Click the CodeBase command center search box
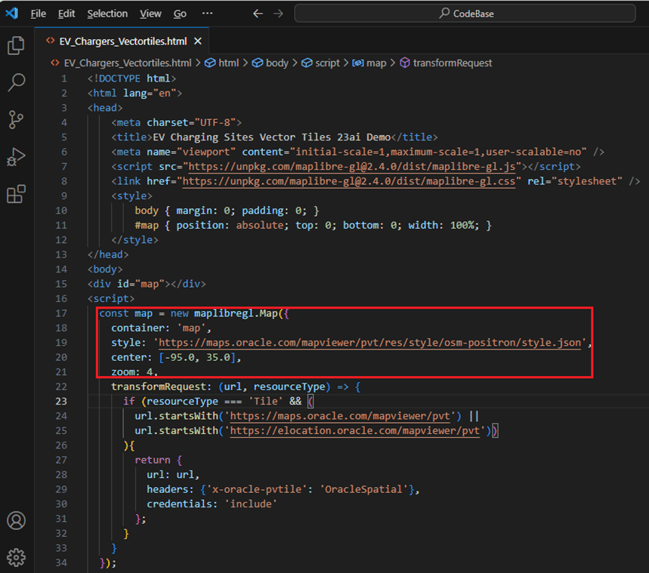This screenshot has width=649, height=573. [x=465, y=13]
